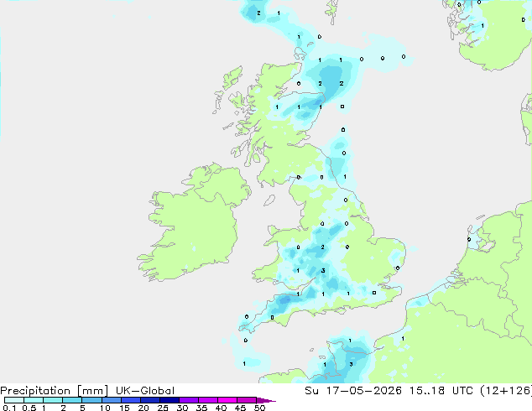
Task: Select the '0.5' legend scale label
Action: (29, 408)
